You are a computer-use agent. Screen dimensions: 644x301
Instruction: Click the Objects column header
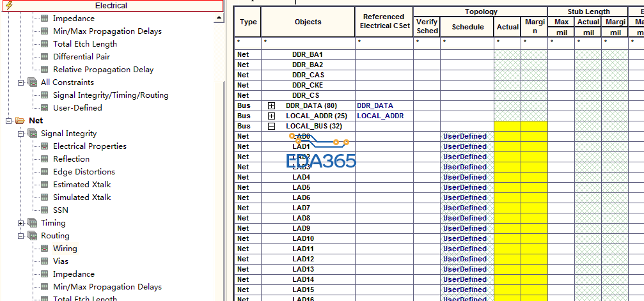[x=308, y=22]
